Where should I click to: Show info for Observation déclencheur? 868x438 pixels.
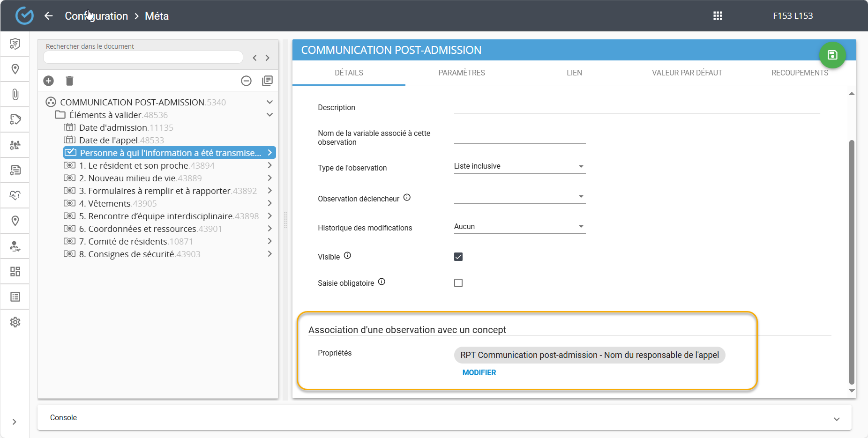407,198
